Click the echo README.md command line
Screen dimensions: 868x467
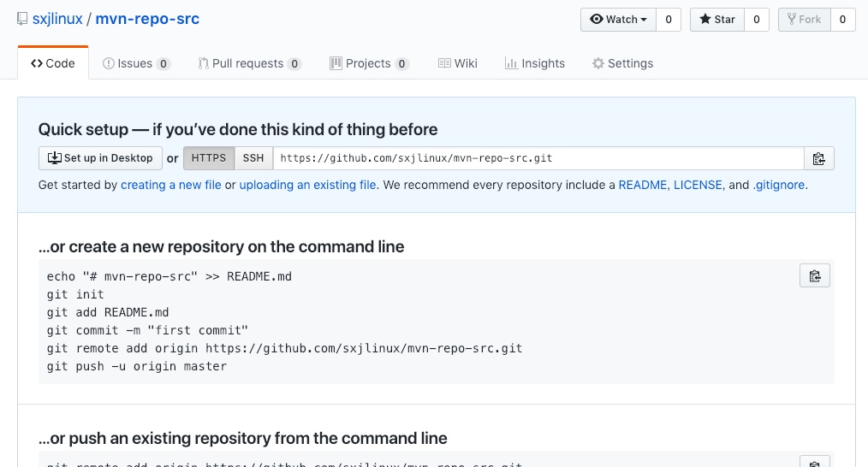pos(169,276)
